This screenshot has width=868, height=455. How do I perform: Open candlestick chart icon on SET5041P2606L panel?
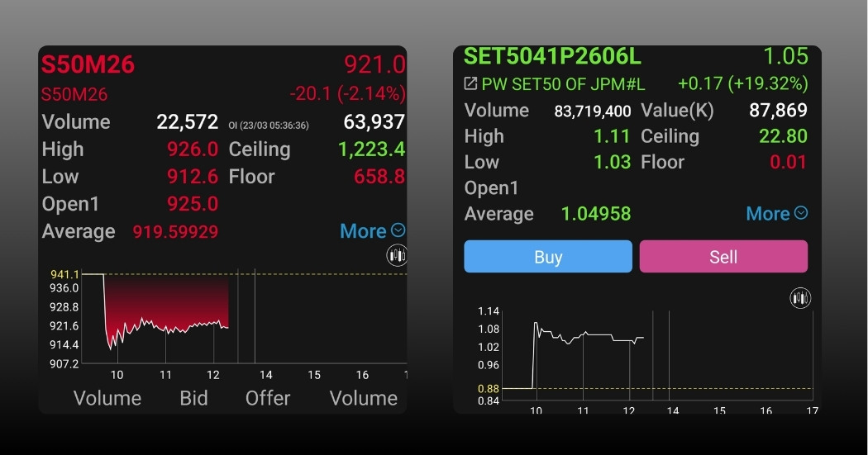tap(800, 299)
